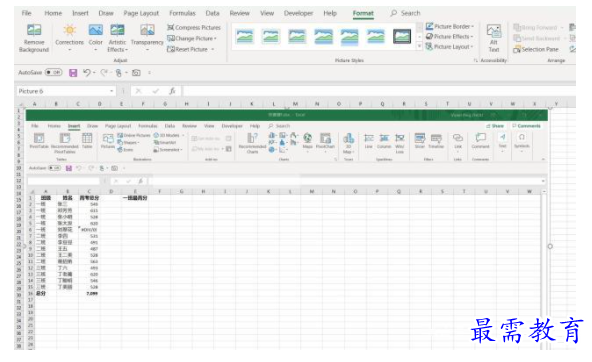The height and width of the screenshot is (362, 592).
Task: Select column A header
Action: (34, 104)
